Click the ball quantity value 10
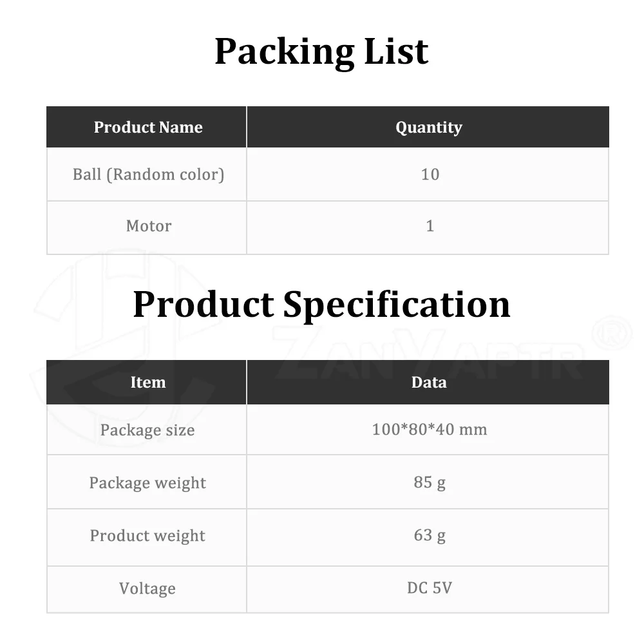The width and height of the screenshot is (644, 644). 430,175
